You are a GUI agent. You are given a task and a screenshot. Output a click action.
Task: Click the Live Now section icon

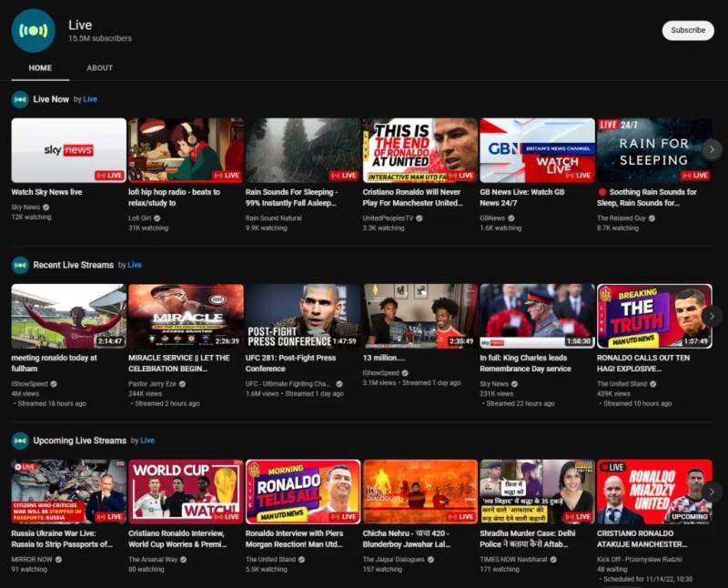point(20,99)
